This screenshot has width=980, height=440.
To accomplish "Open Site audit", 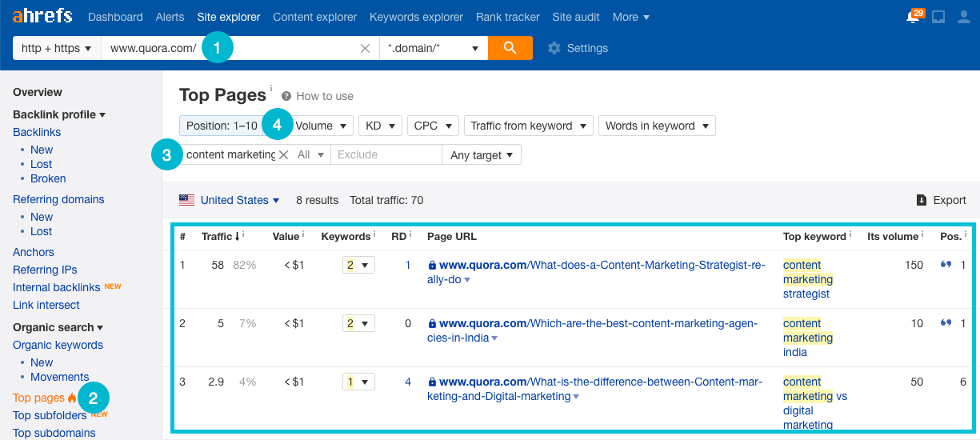I will (576, 17).
